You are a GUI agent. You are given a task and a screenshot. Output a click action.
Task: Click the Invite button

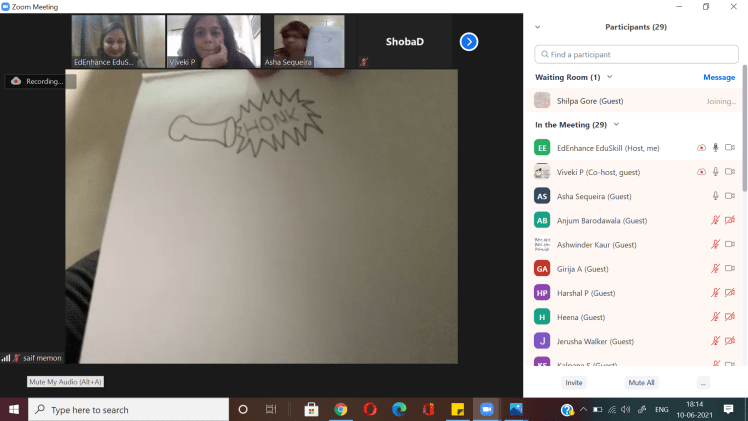[574, 383]
